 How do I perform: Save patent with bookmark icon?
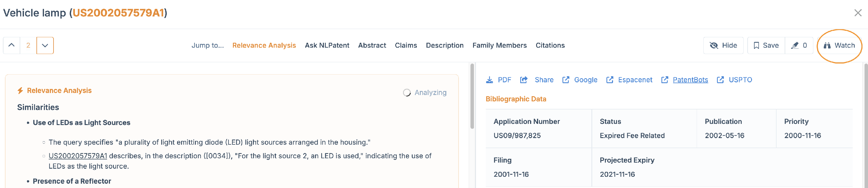766,45
